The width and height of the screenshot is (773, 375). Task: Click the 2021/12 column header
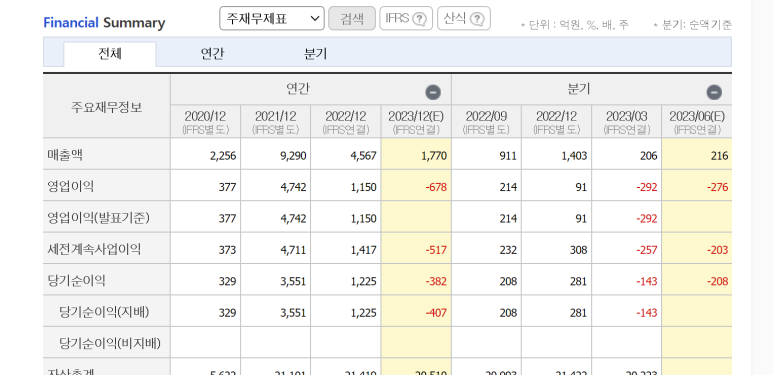coord(276,122)
